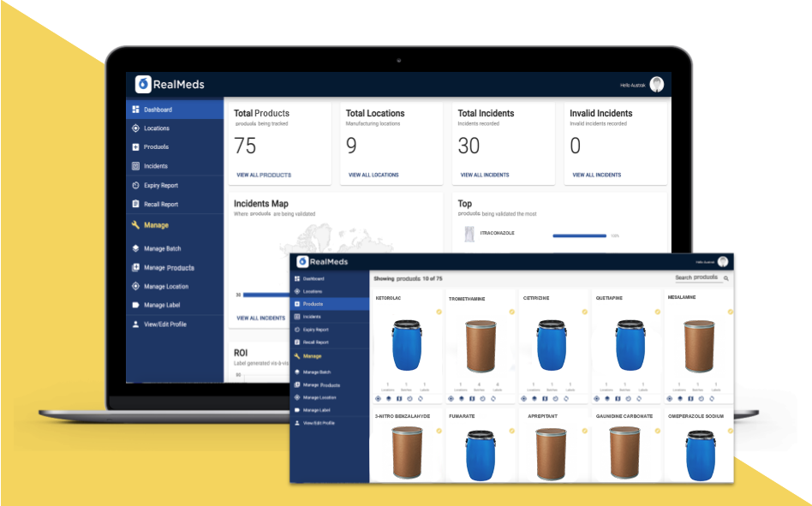The width and height of the screenshot is (812, 506).
Task: Open Incidents in the front window sidebar
Action: point(330,316)
